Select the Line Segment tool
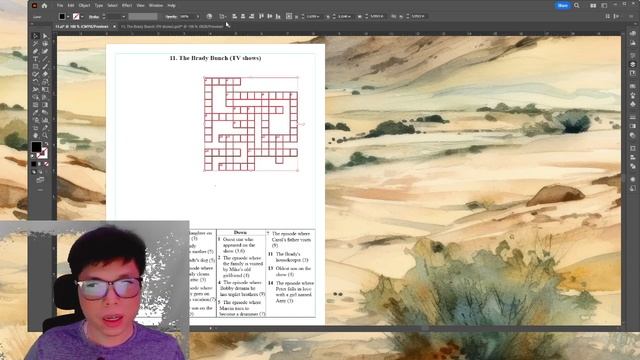 click(x=45, y=59)
